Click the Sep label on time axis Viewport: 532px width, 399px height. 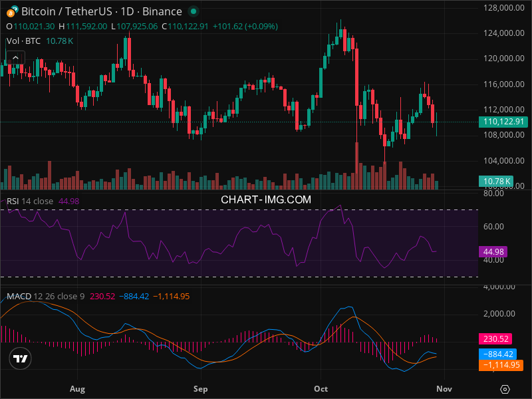click(200, 388)
